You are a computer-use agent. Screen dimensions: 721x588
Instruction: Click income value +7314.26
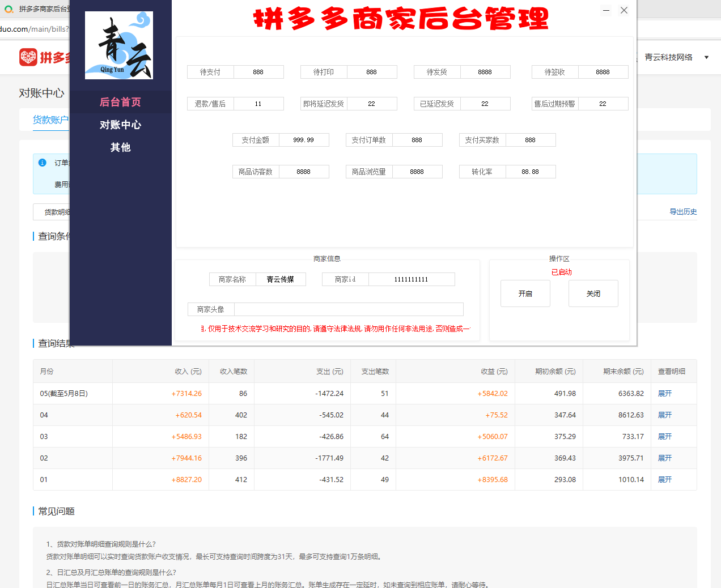pyautogui.click(x=186, y=393)
